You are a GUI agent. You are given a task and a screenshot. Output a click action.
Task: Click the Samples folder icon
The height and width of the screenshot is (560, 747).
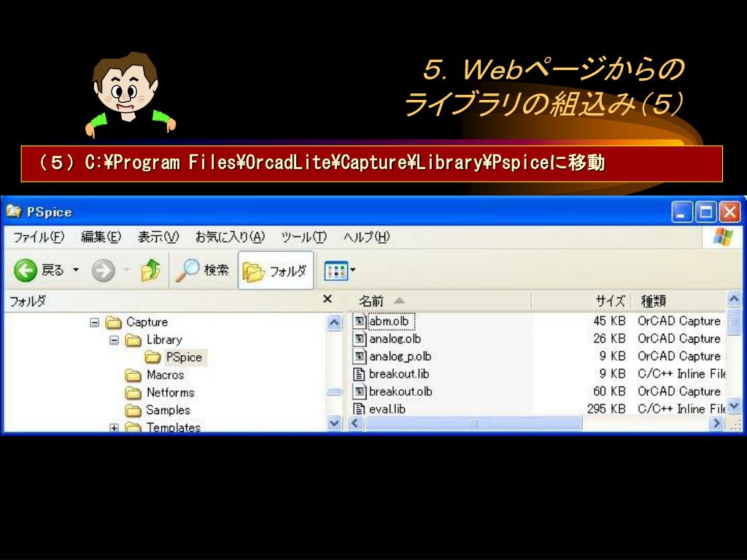click(x=133, y=411)
